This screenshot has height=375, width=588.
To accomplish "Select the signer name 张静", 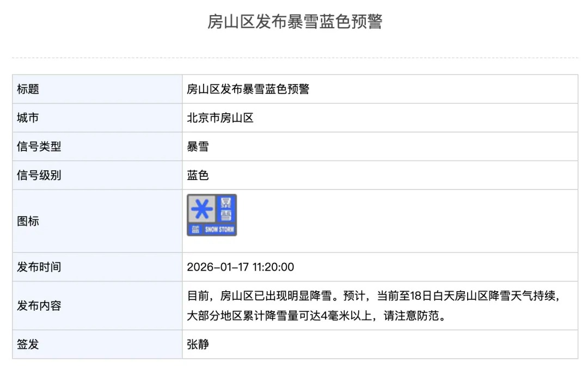I will click(198, 345).
